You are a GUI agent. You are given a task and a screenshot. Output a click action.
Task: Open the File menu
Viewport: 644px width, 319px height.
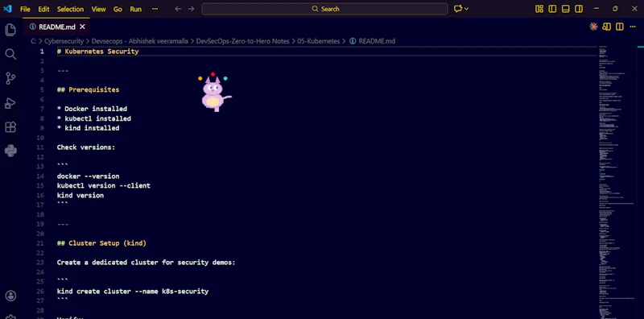click(x=25, y=9)
